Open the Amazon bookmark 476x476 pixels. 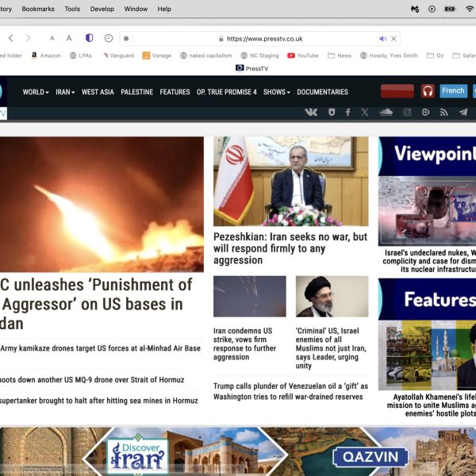[x=47, y=56]
